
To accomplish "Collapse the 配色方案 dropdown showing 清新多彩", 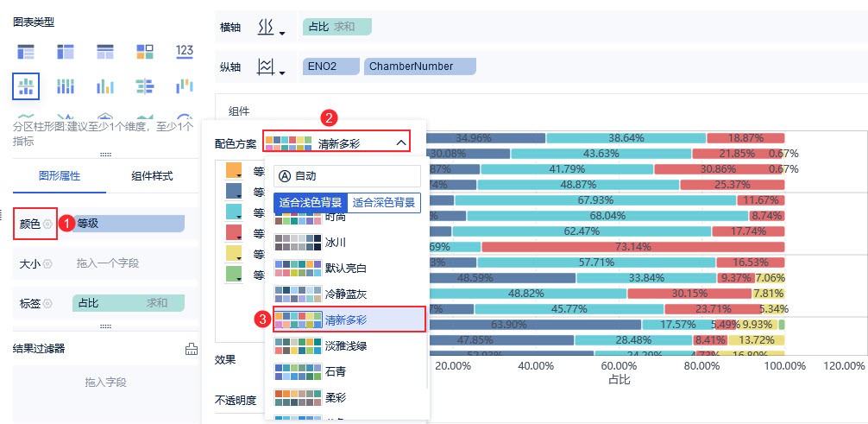I will (400, 142).
